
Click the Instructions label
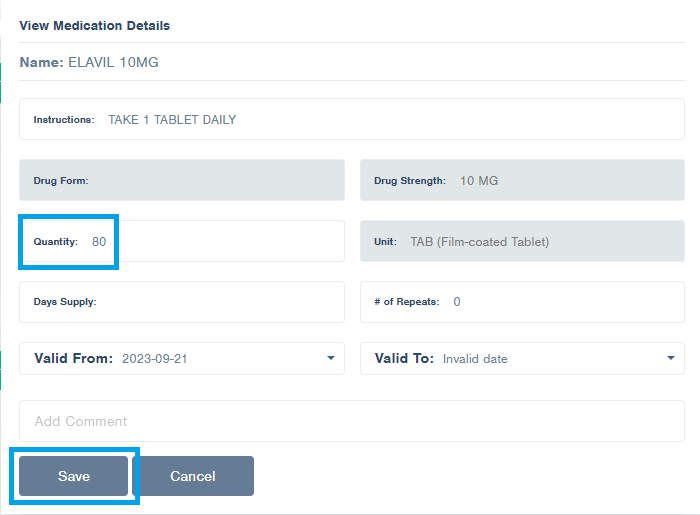coord(64,120)
